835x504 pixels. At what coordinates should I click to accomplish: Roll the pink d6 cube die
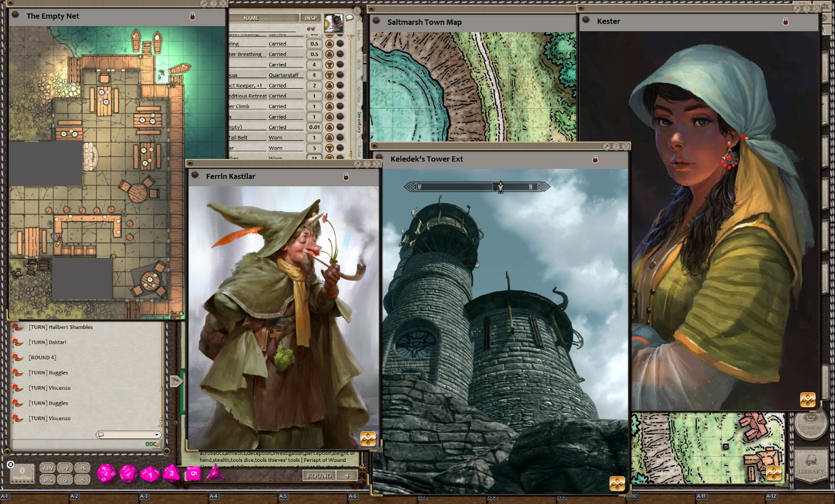click(x=193, y=474)
